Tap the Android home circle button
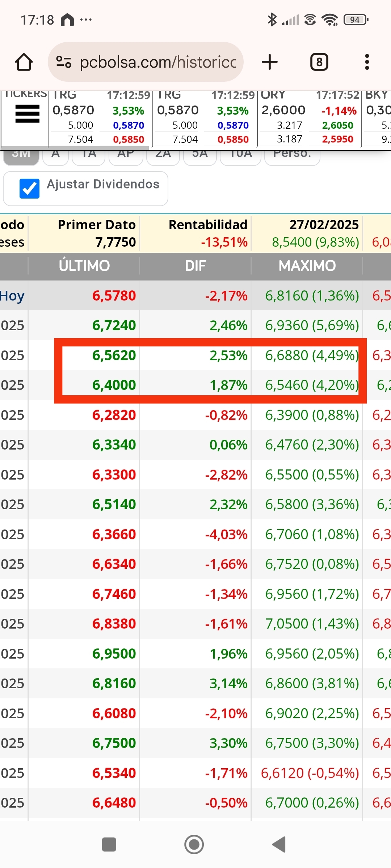Image resolution: width=391 pixels, height=868 pixels. point(194,844)
